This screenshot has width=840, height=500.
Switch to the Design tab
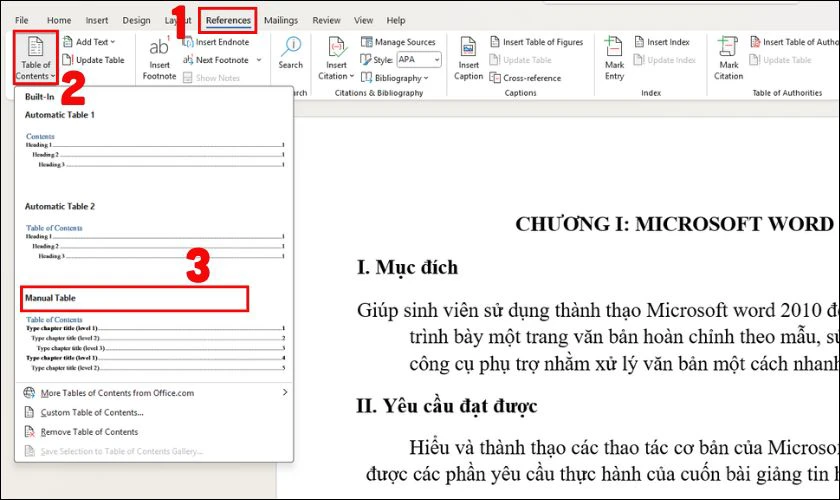137,20
